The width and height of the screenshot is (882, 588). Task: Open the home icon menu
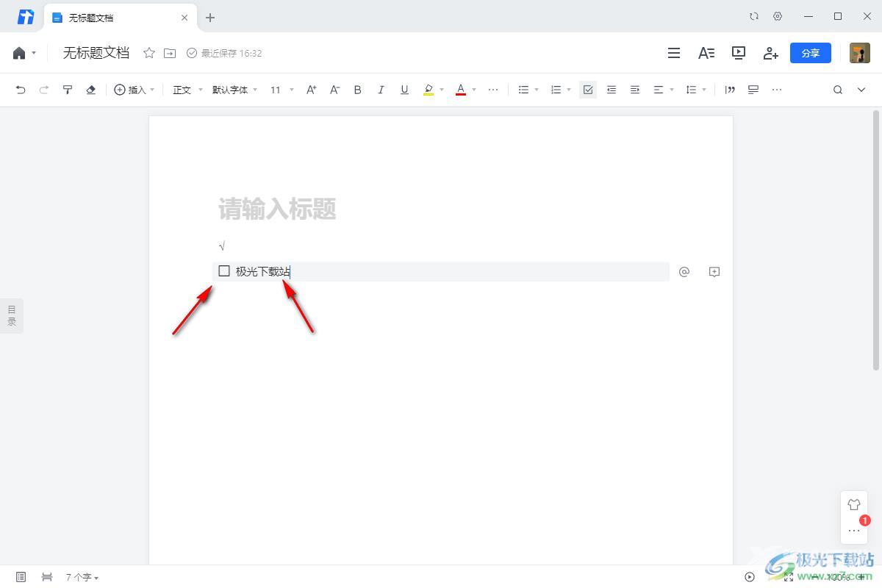pyautogui.click(x=24, y=53)
